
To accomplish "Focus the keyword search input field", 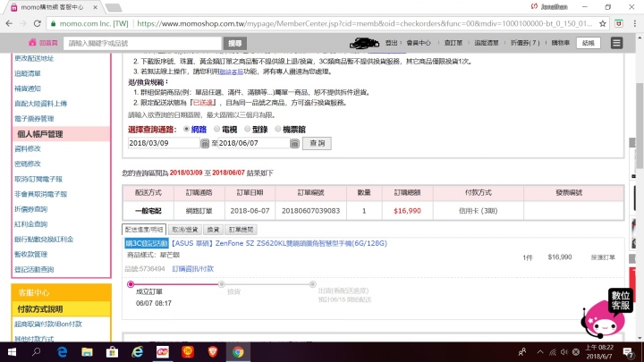I will click(x=142, y=43).
